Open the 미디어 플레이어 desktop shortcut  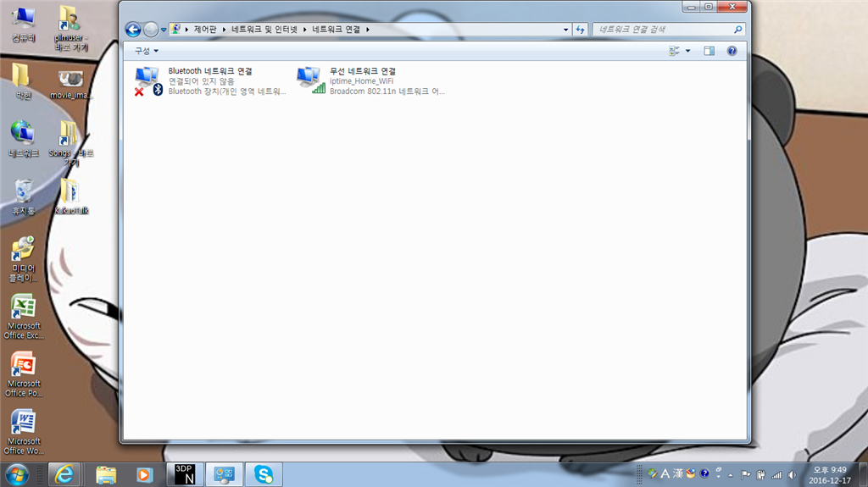click(x=23, y=259)
